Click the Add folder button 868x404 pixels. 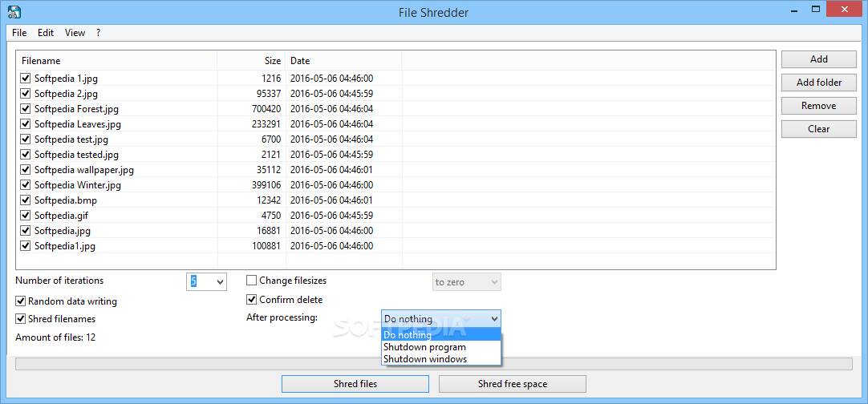819,83
